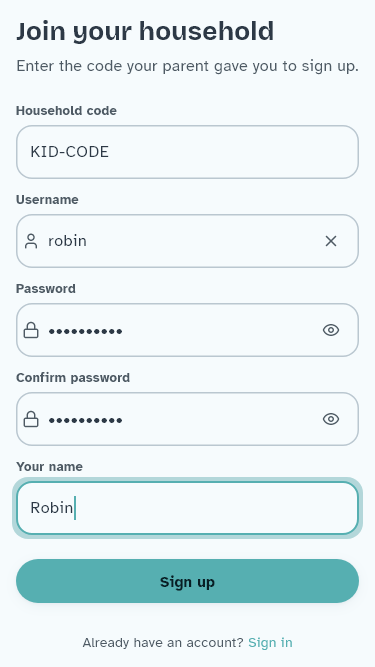Click the lock icon in the Password field
This screenshot has width=375, height=667.
click(31, 330)
